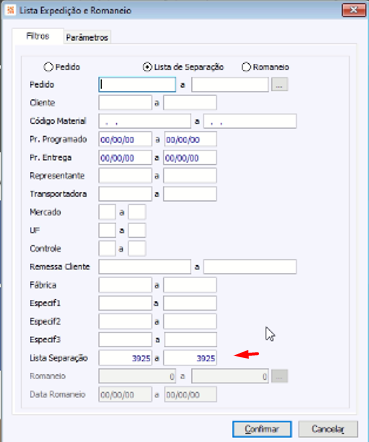Click the Pr. Entrega start date field
This screenshot has width=369, height=442.
click(x=125, y=158)
